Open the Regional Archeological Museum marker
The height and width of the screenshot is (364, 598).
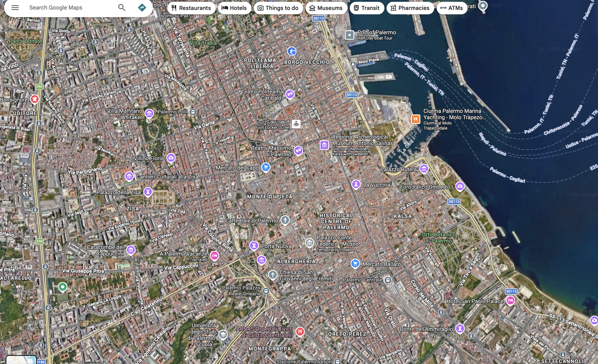pos(324,145)
